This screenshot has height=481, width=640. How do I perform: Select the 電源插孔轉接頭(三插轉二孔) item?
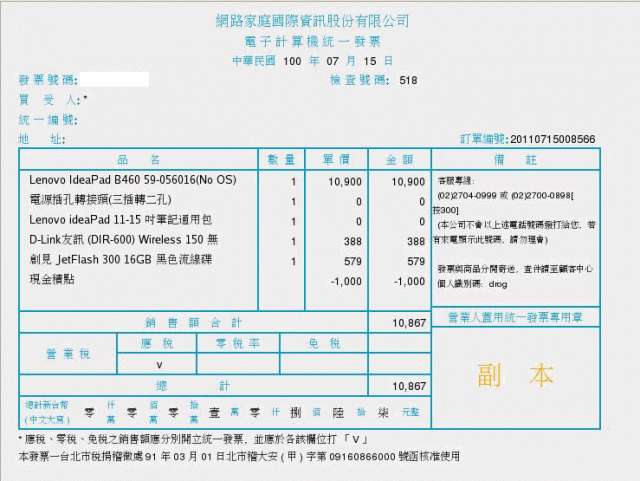(100, 200)
